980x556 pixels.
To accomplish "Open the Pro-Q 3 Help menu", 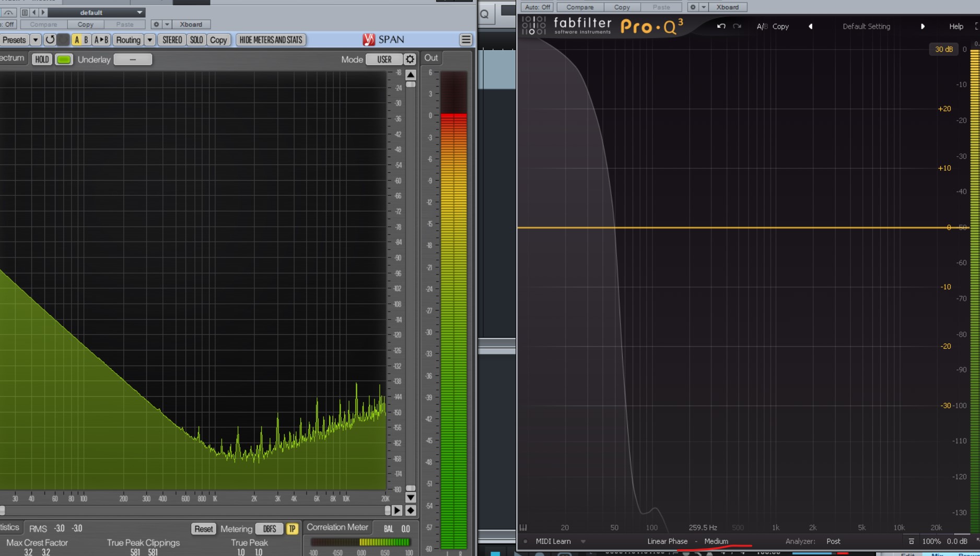I will coord(956,26).
